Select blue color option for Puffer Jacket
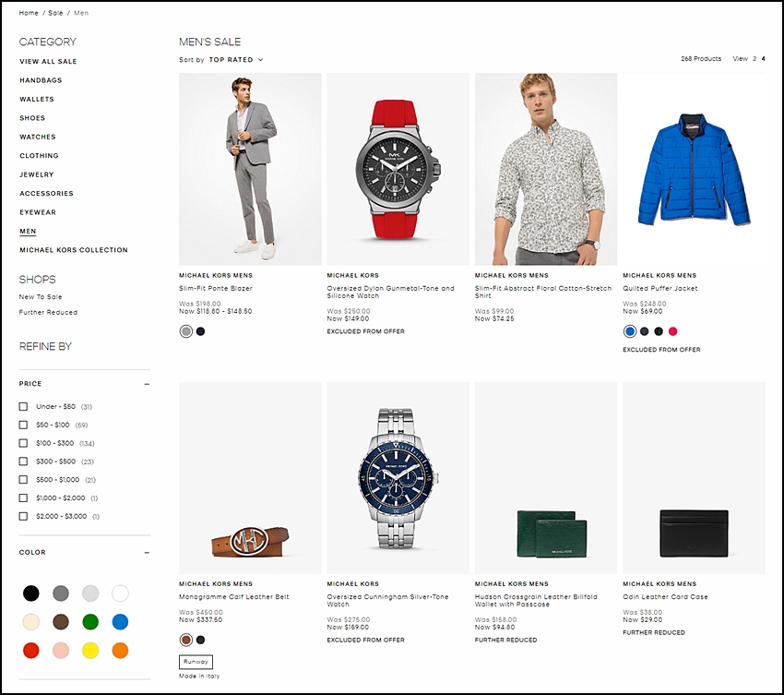The width and height of the screenshot is (784, 695). [x=630, y=331]
